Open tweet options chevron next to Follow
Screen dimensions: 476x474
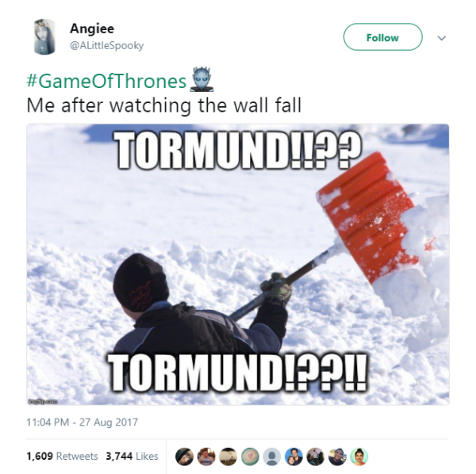441,38
